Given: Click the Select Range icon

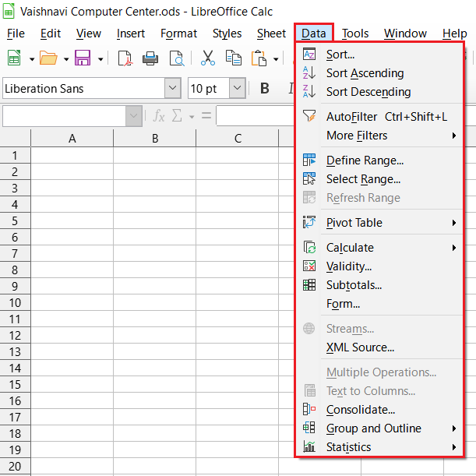Looking at the screenshot, I should click(309, 178).
